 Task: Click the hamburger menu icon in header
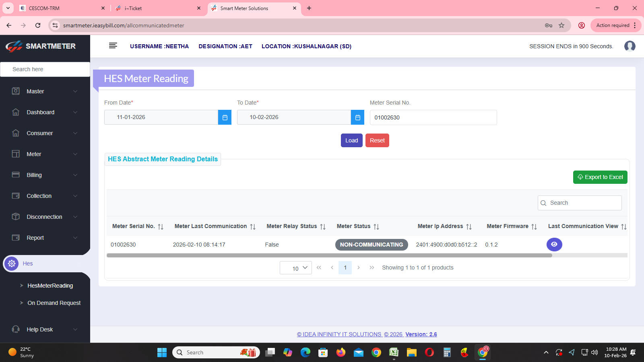[x=113, y=46]
